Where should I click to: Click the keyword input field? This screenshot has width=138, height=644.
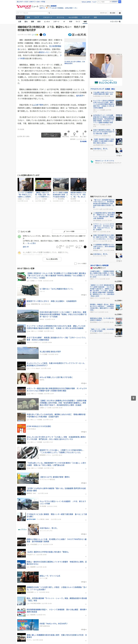point(32,13)
